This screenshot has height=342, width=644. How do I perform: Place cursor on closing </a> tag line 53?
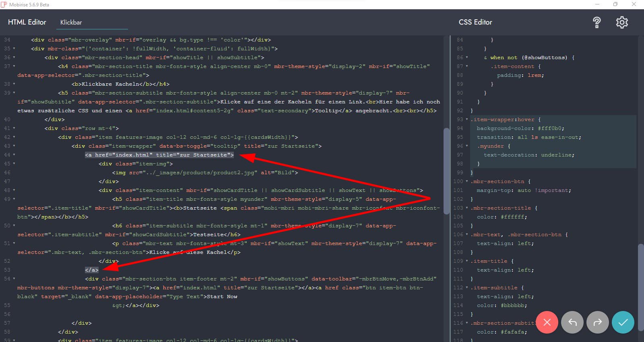[92, 270]
